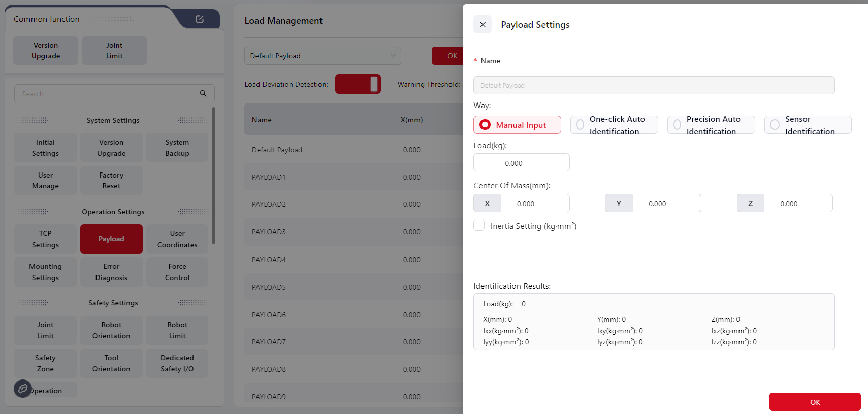
Task: Click the Center of Mass Y field
Action: [x=666, y=203]
